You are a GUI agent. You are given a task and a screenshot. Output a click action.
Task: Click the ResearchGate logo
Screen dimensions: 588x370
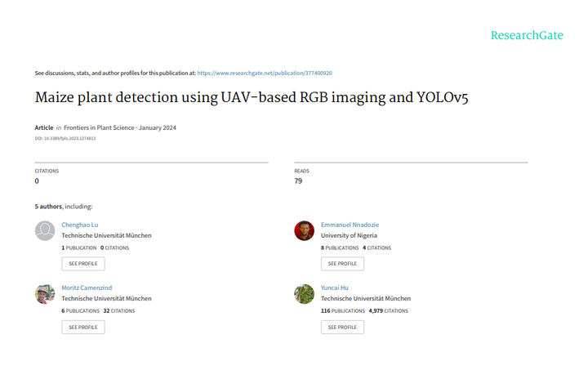click(x=526, y=35)
